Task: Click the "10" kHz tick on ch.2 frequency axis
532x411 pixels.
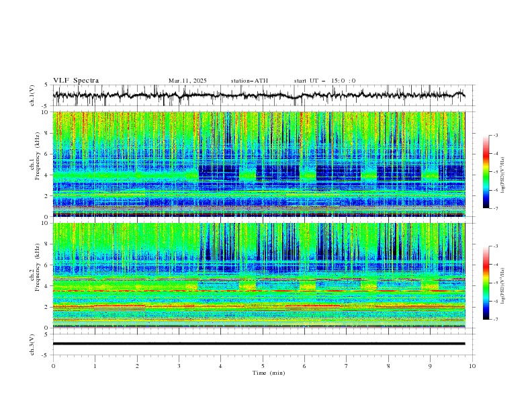Action: point(46,223)
